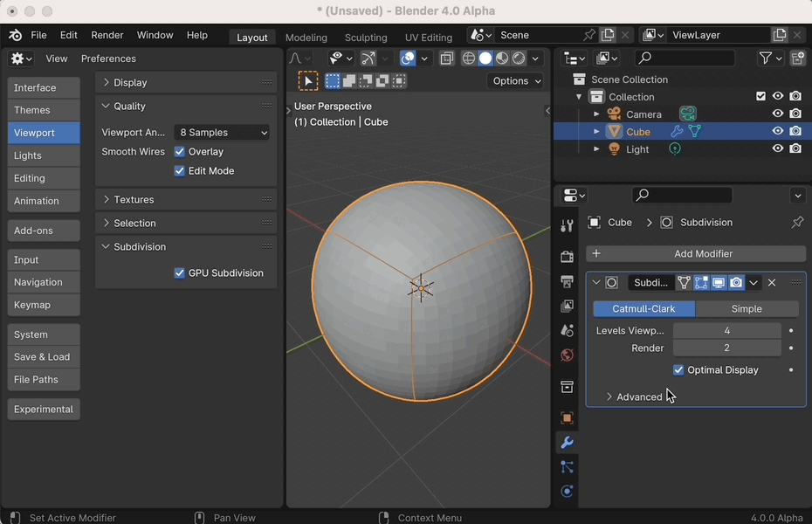Disable Optimal Display checkbox
Viewport: 812px width, 524px height.
pyautogui.click(x=678, y=370)
